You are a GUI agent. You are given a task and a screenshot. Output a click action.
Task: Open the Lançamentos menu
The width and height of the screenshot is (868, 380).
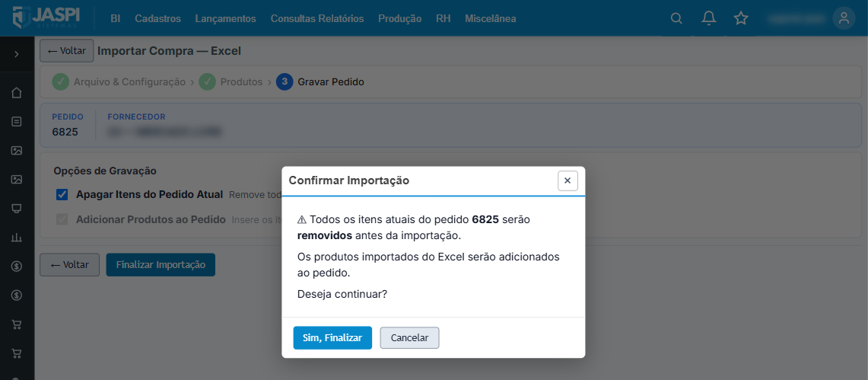(x=225, y=18)
